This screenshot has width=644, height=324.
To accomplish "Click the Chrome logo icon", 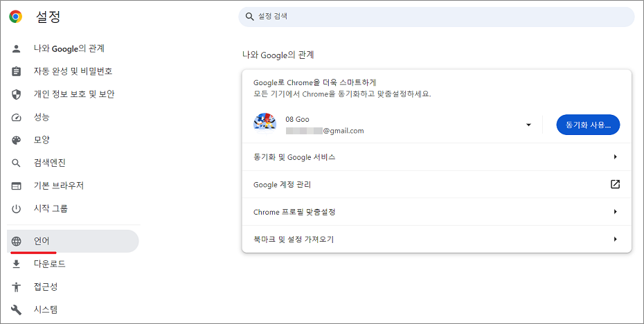I will click(16, 17).
